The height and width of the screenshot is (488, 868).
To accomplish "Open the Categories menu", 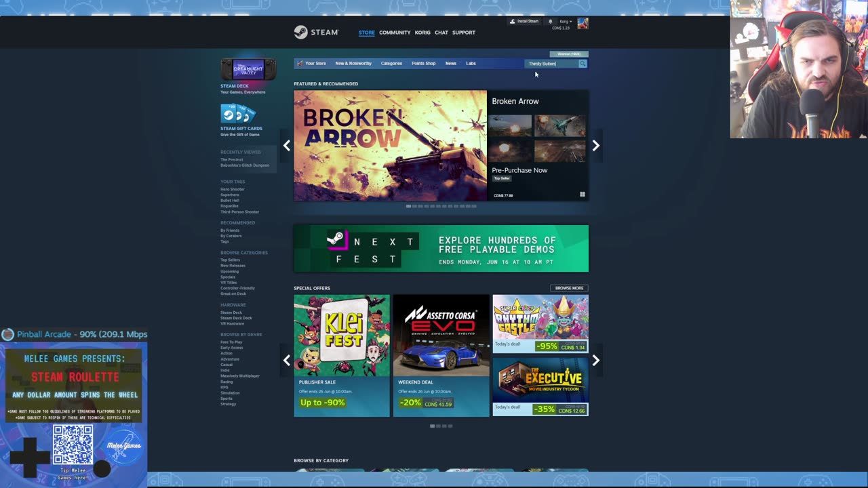I will point(391,63).
